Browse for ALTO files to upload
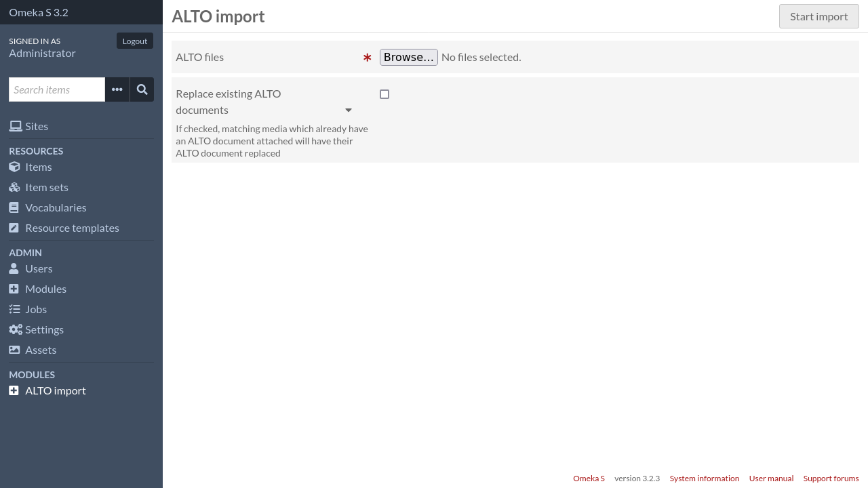Screen dimensions: 868x488 [x=408, y=57]
